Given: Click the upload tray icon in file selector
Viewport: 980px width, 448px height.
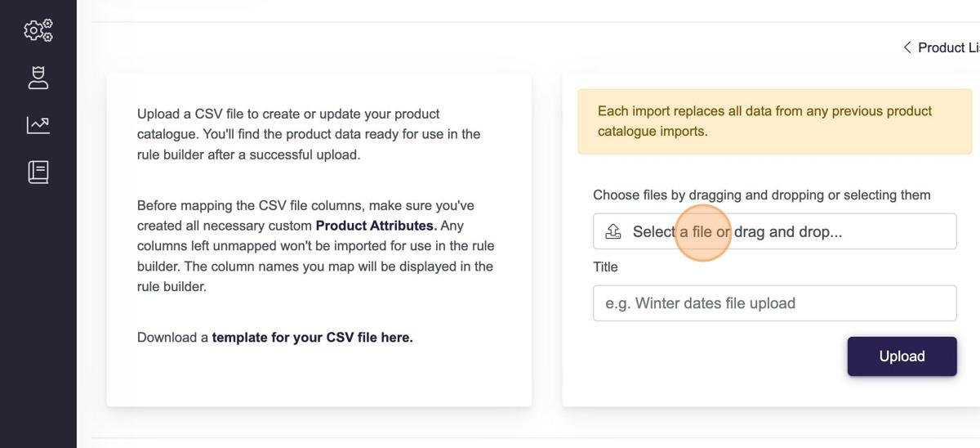Looking at the screenshot, I should click(613, 232).
